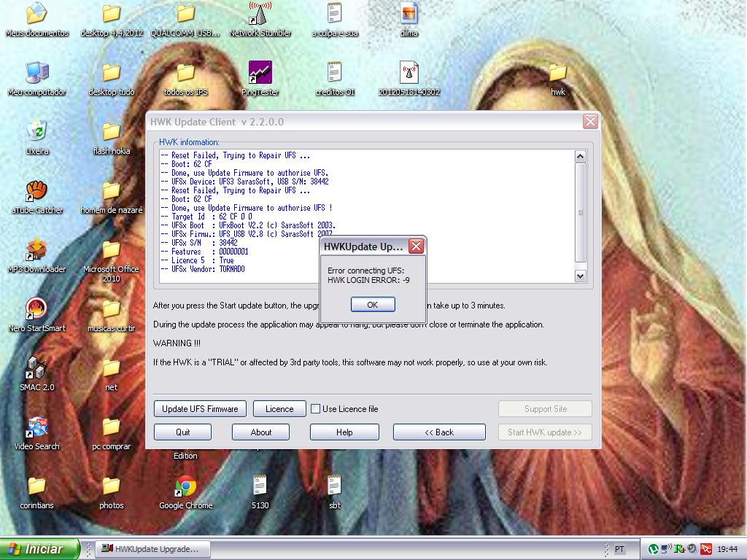This screenshot has height=560, width=747.
Task: Click the 19:44 taskbar clock
Action: pyautogui.click(x=727, y=549)
